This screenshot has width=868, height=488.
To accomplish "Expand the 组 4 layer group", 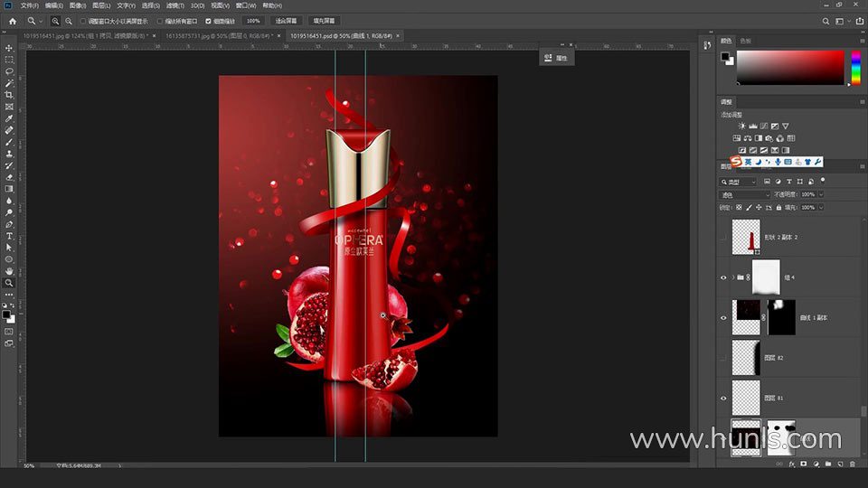I will tap(732, 277).
